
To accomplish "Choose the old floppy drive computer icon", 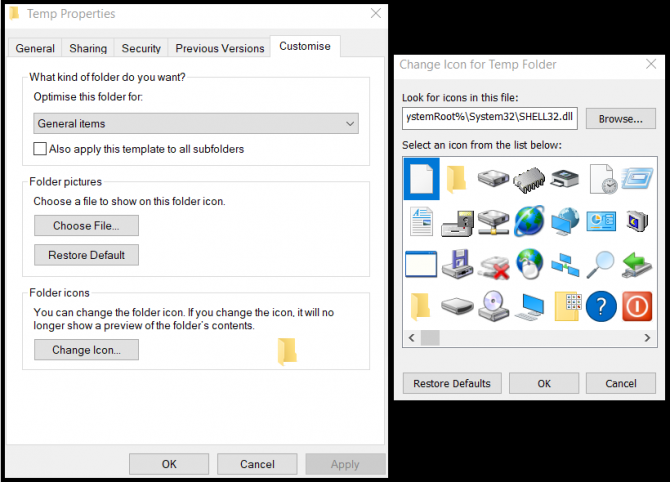I will tap(457, 223).
